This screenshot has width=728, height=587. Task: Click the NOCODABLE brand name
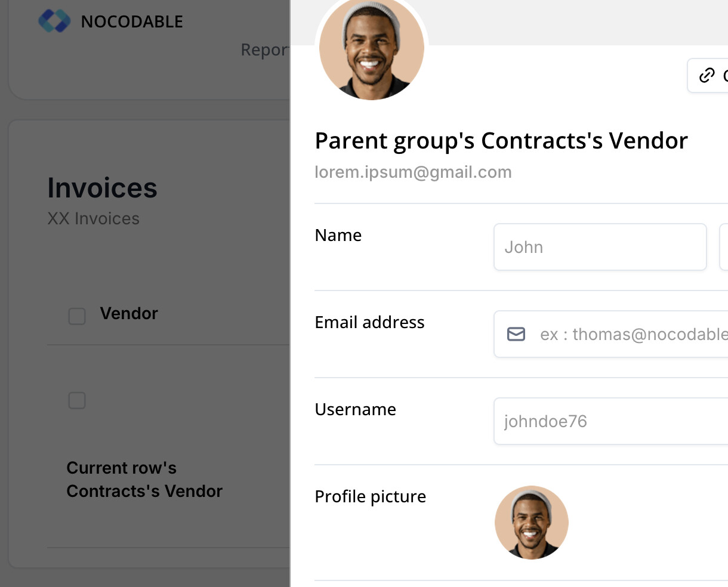(132, 22)
